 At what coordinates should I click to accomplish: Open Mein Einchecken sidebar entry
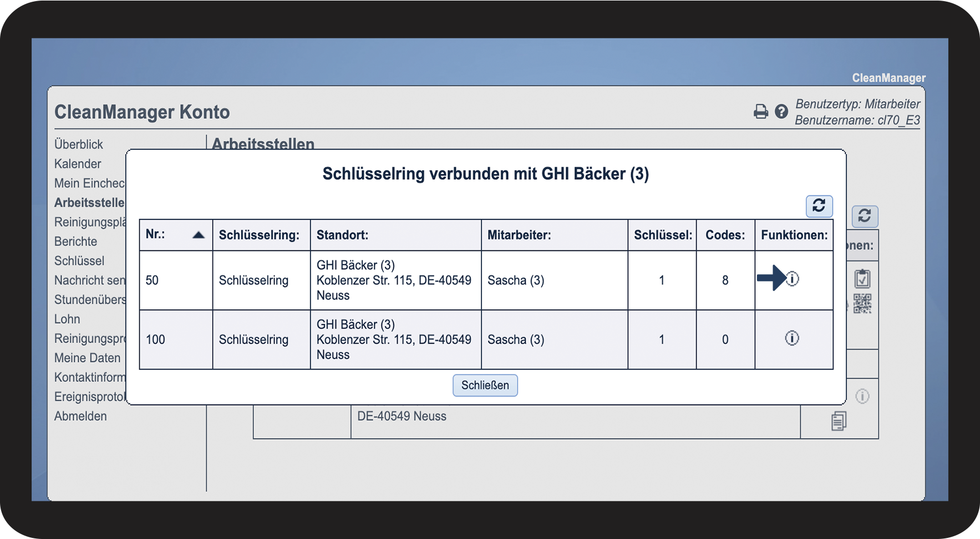[x=90, y=183]
